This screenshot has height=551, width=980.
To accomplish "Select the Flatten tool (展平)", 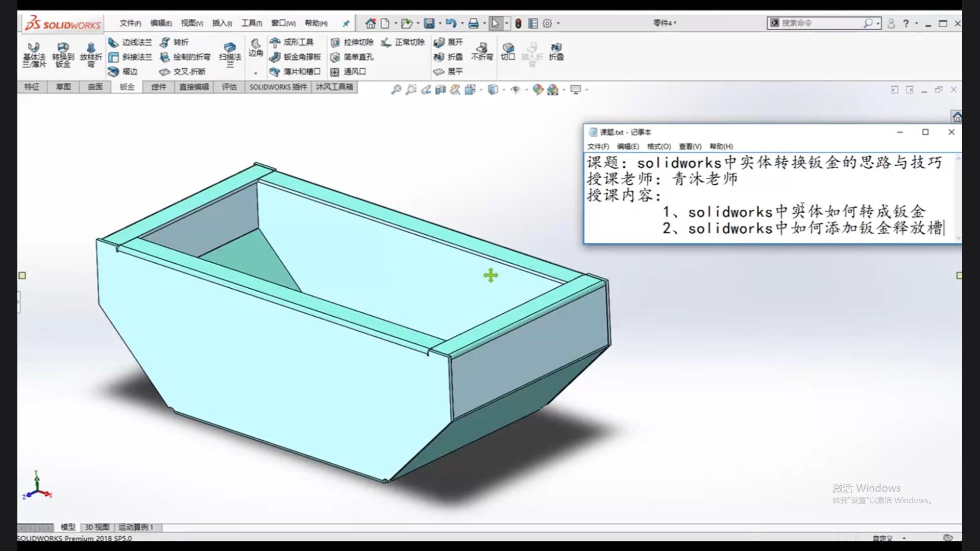I will click(448, 72).
